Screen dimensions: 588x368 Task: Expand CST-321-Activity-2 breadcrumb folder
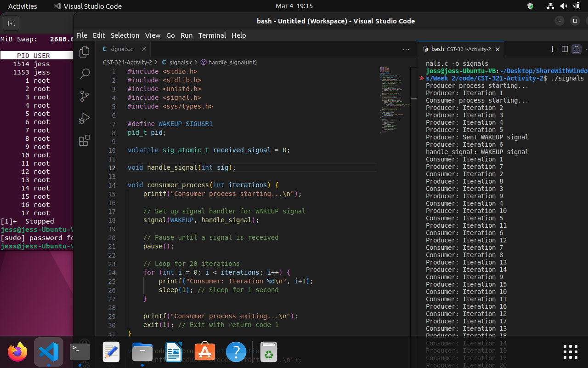(127, 62)
